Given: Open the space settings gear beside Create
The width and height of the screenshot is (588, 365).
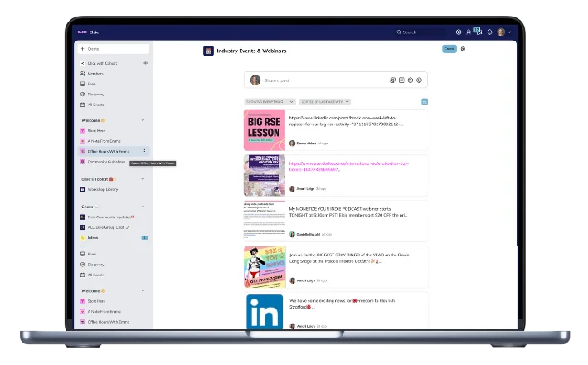Looking at the screenshot, I should click(463, 49).
